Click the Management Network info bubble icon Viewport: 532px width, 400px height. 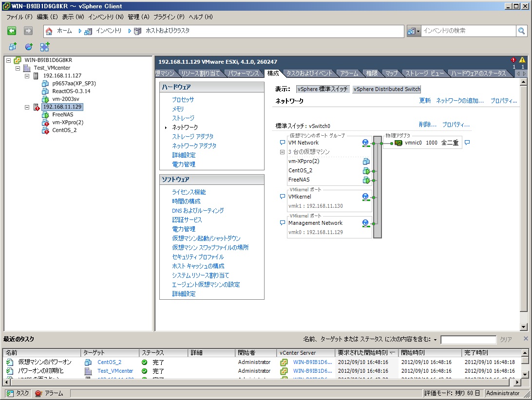[x=282, y=223]
